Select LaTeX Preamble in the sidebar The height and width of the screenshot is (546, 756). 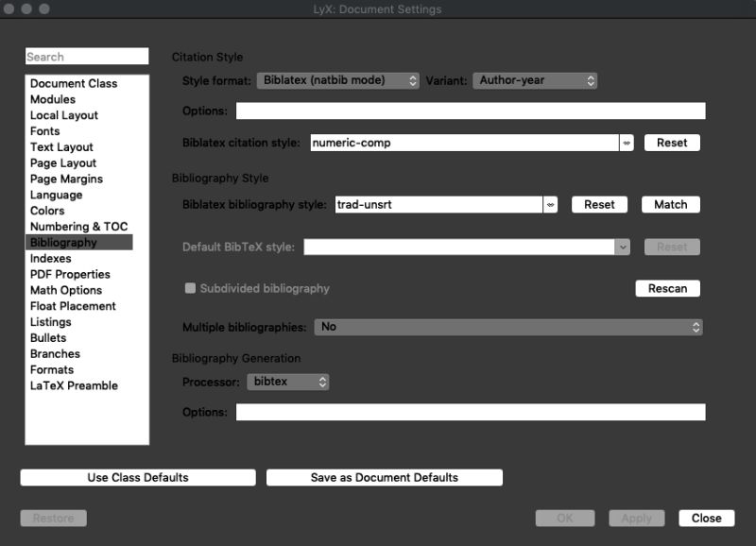coord(76,385)
